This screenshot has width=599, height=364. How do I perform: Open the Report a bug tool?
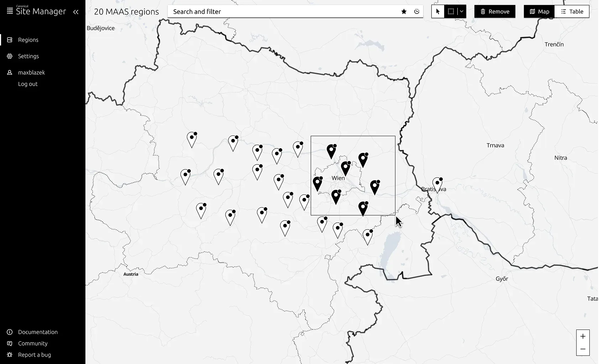click(35, 354)
